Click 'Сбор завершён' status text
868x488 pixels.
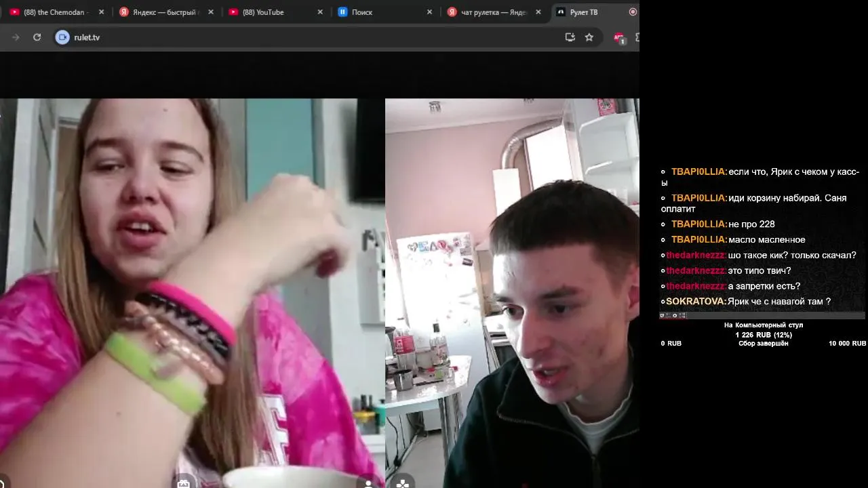point(764,344)
